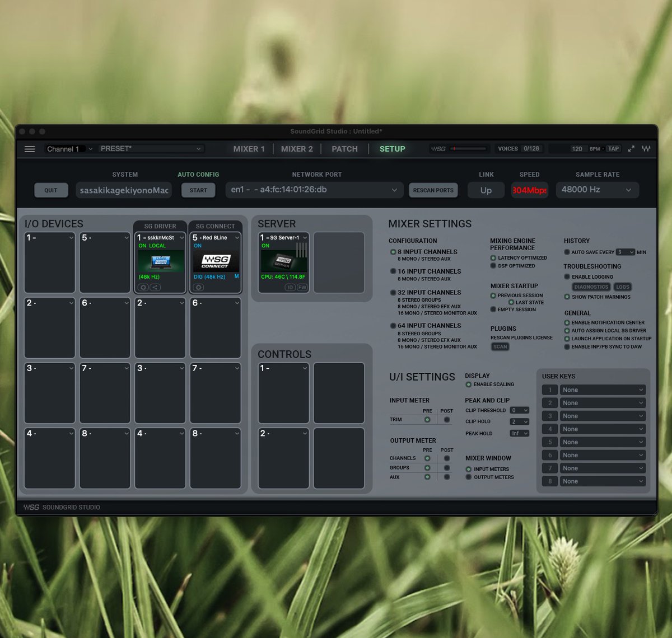Open Peak Hold Inf dropdown
Viewport: 672px width, 638px height.
(x=519, y=433)
